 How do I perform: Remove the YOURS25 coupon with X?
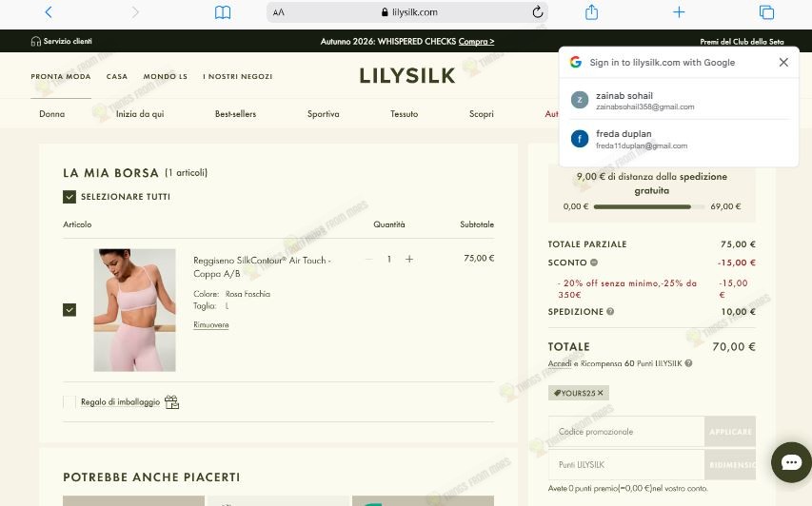tap(601, 393)
